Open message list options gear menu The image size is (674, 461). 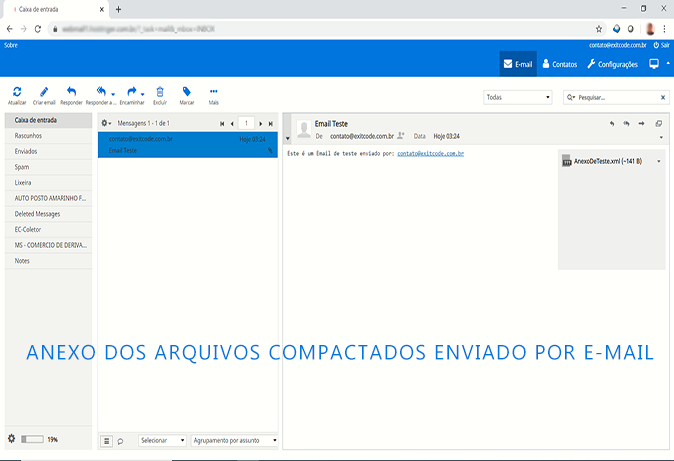(x=106, y=123)
